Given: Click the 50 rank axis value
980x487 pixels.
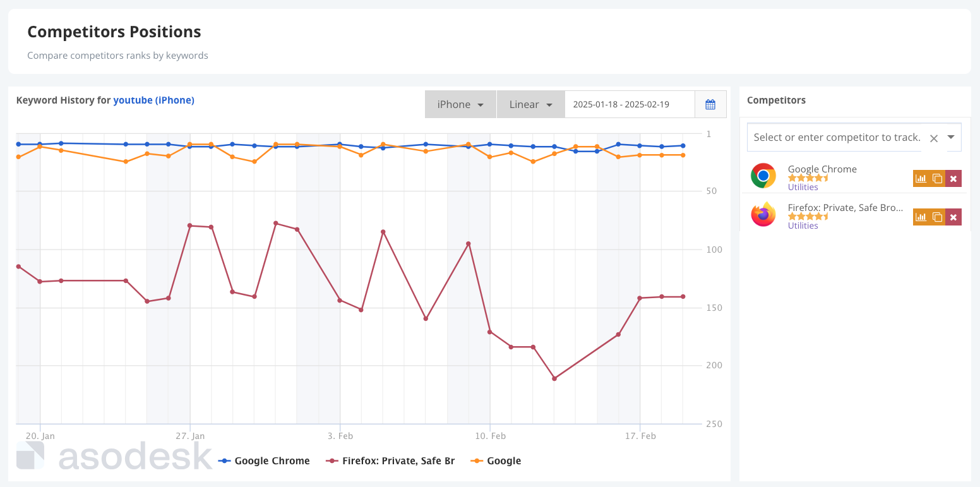Looking at the screenshot, I should 712,191.
